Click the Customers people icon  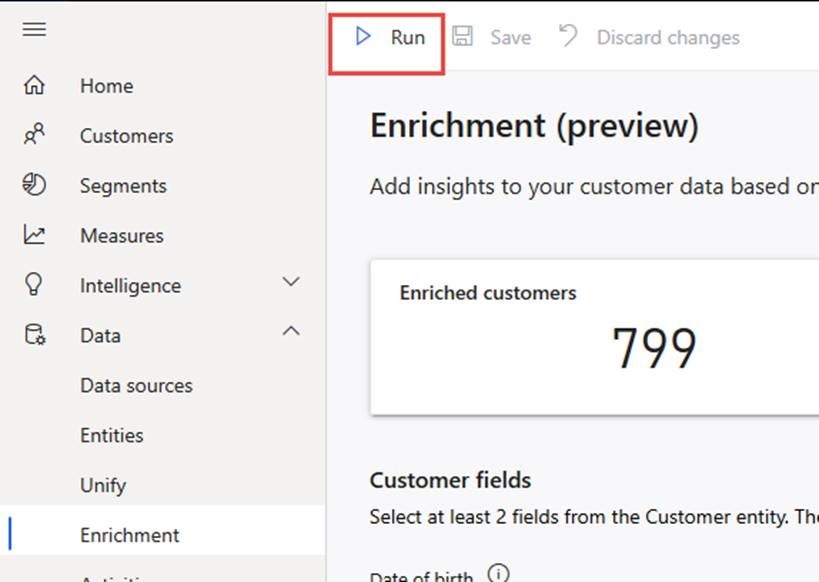pyautogui.click(x=34, y=135)
